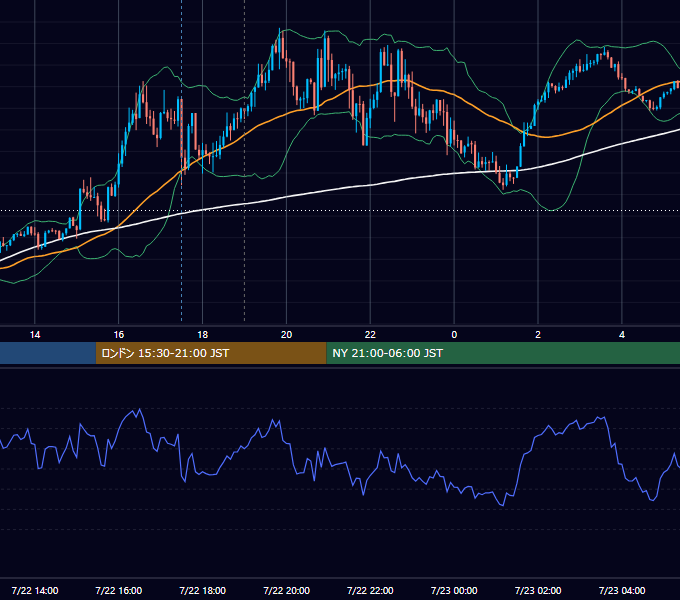Click the hour label 20 on chart axis
This screenshot has height=600, width=680.
click(x=286, y=335)
